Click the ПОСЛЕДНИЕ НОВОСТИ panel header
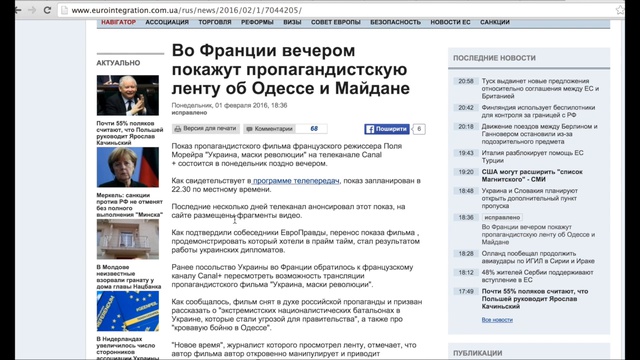The image size is (640, 360). (x=494, y=58)
